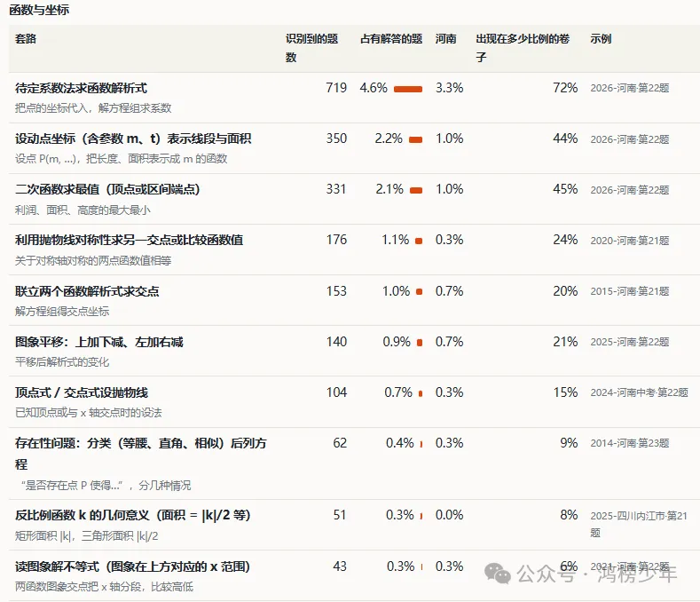The height and width of the screenshot is (602, 700).
Task: Click the proportion value 44%
Action: tap(565, 139)
